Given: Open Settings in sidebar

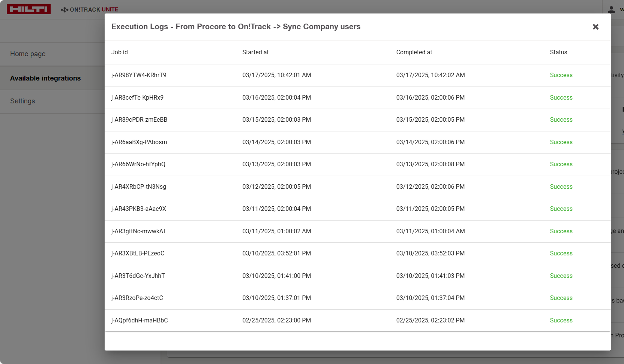Looking at the screenshot, I should click(22, 101).
